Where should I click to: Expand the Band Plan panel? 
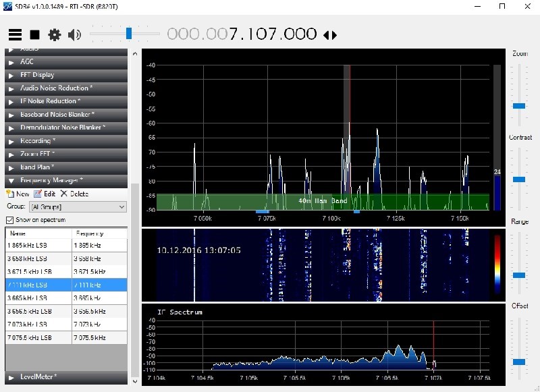click(x=66, y=167)
